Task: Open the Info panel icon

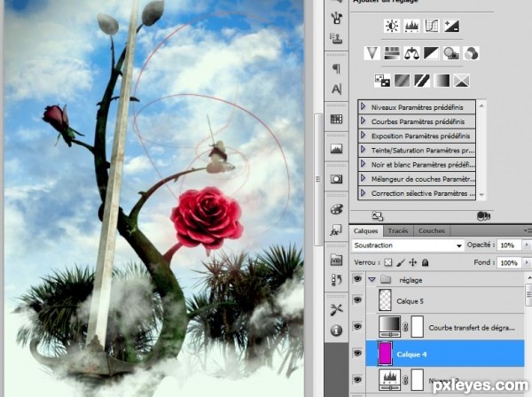Action: tap(336, 331)
